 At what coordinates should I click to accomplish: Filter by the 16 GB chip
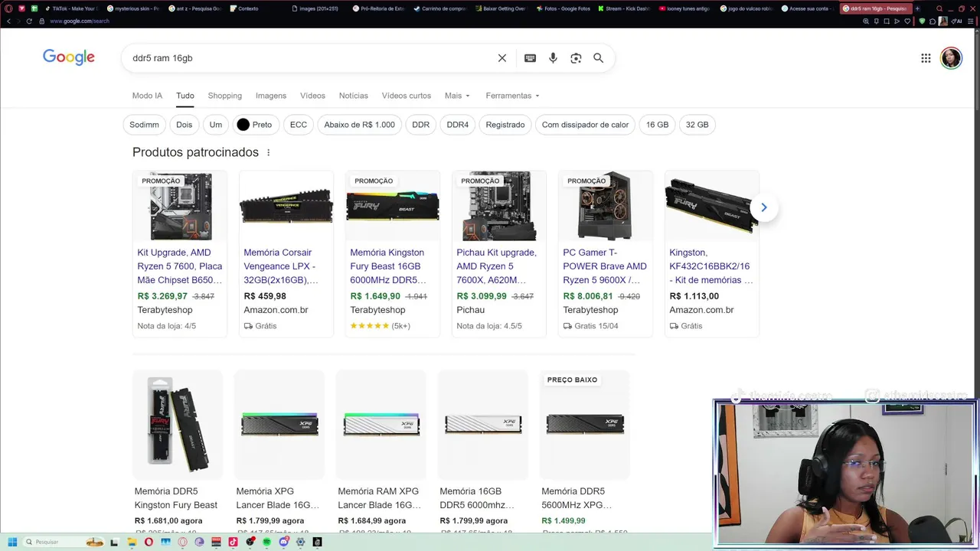pos(657,125)
